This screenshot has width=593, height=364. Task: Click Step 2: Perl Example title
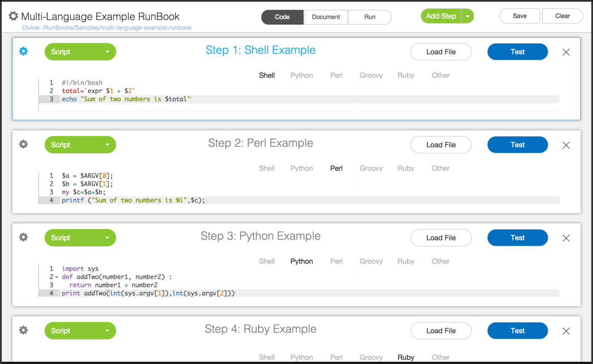[260, 143]
